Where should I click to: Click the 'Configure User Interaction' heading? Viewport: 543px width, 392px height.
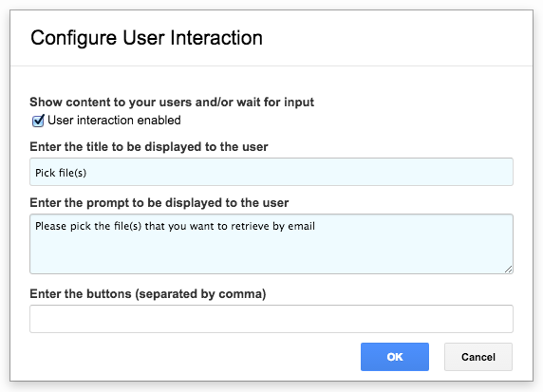coord(146,37)
